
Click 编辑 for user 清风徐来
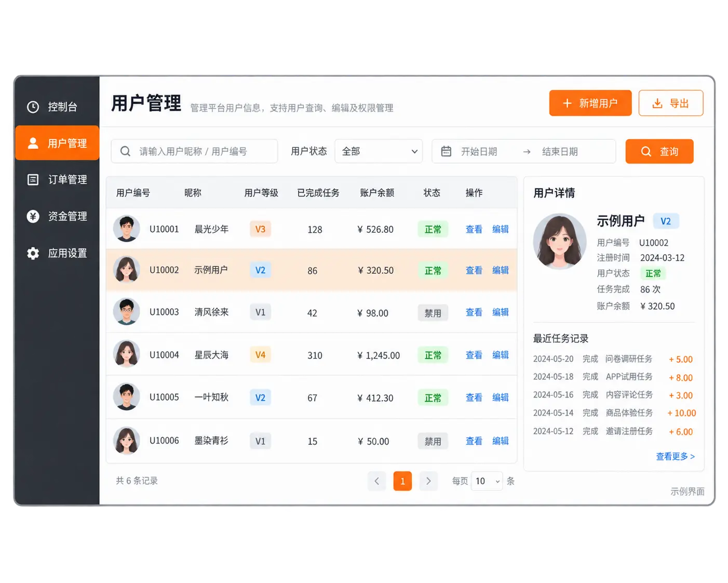point(501,312)
